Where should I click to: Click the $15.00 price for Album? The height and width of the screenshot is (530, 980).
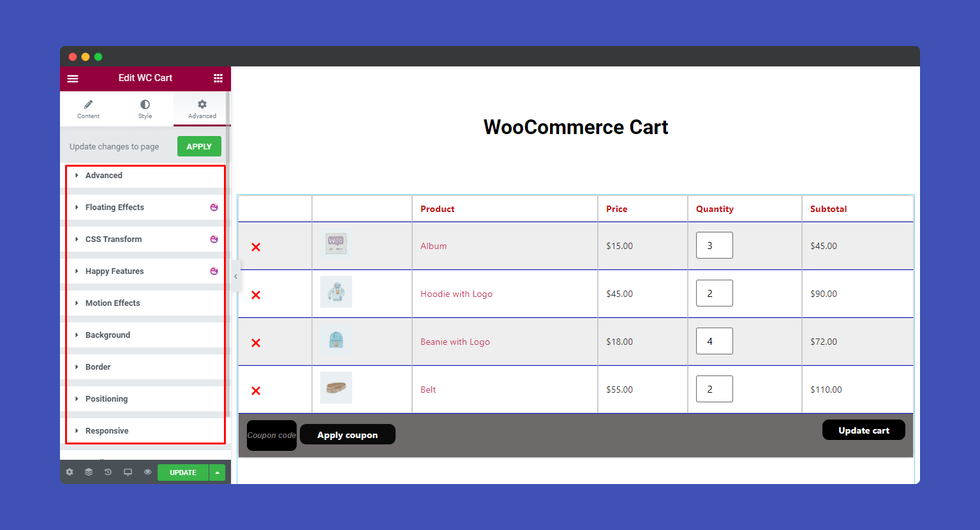[x=620, y=246]
